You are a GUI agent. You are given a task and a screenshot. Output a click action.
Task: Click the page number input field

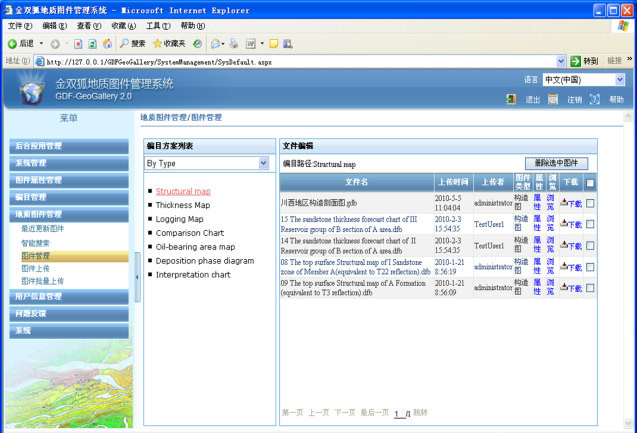pos(399,413)
